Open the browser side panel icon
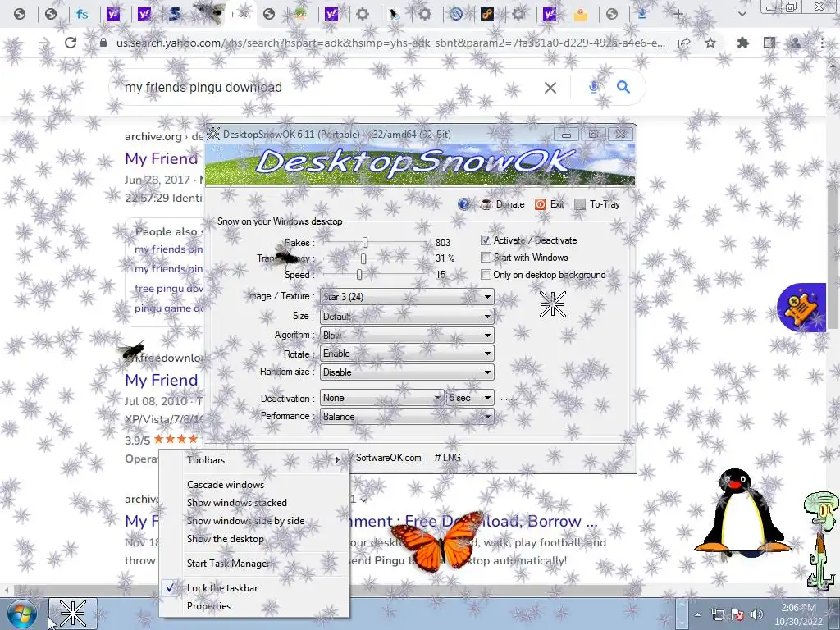 769,43
